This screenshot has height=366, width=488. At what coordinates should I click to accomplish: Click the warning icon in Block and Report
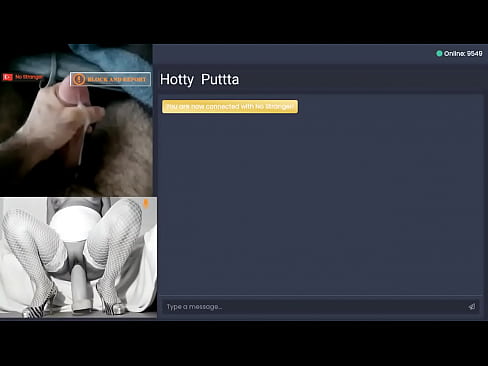tap(79, 79)
